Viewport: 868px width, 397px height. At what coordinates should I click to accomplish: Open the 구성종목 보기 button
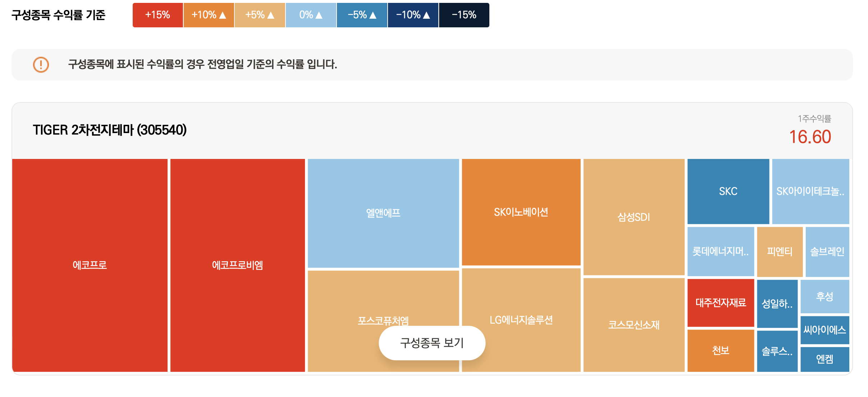[432, 343]
